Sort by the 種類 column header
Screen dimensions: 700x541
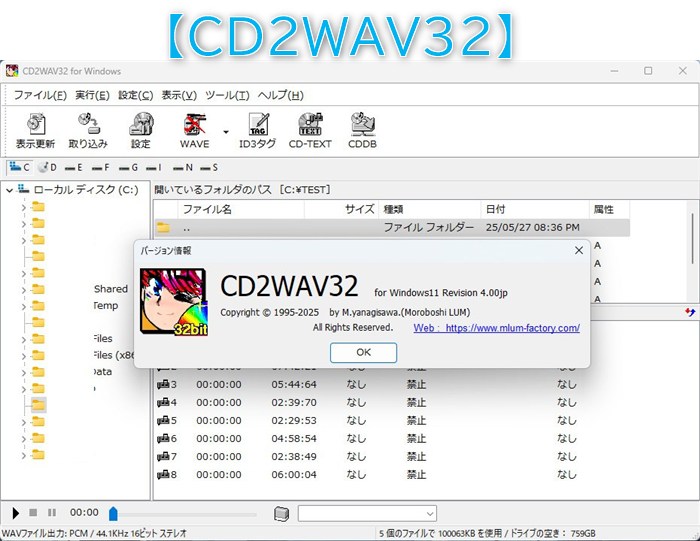[429, 209]
